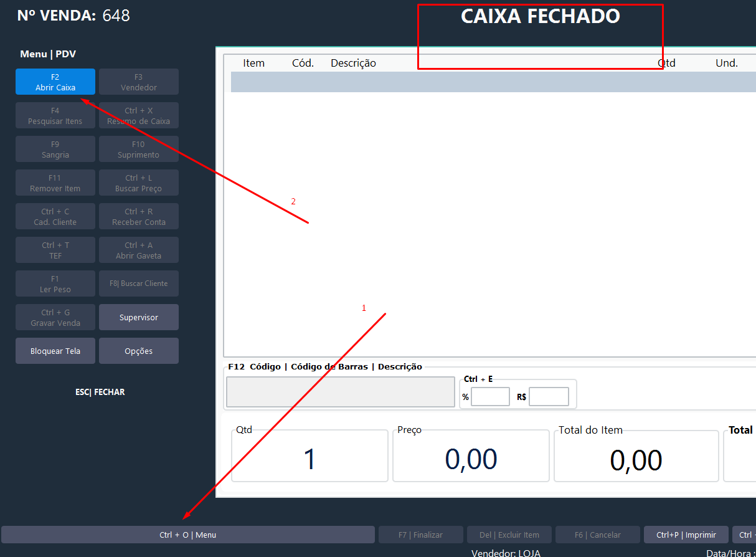This screenshot has width=756, height=557.
Task: Click the Item column header
Action: point(254,63)
